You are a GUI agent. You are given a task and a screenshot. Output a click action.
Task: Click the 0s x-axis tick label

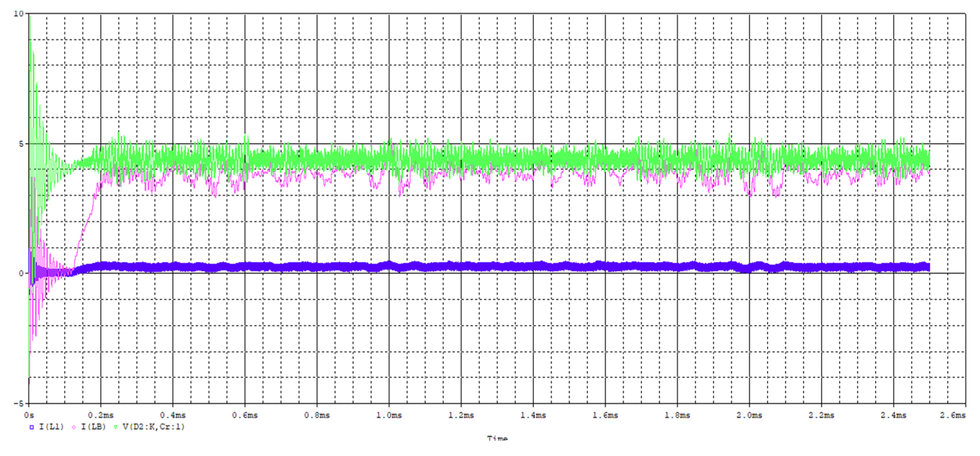tap(29, 415)
